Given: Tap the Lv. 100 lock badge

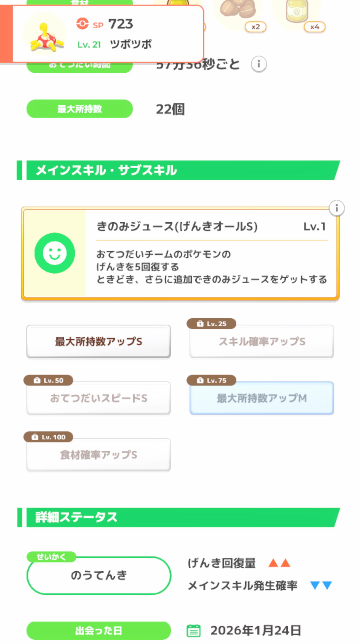Looking at the screenshot, I should (48, 437).
